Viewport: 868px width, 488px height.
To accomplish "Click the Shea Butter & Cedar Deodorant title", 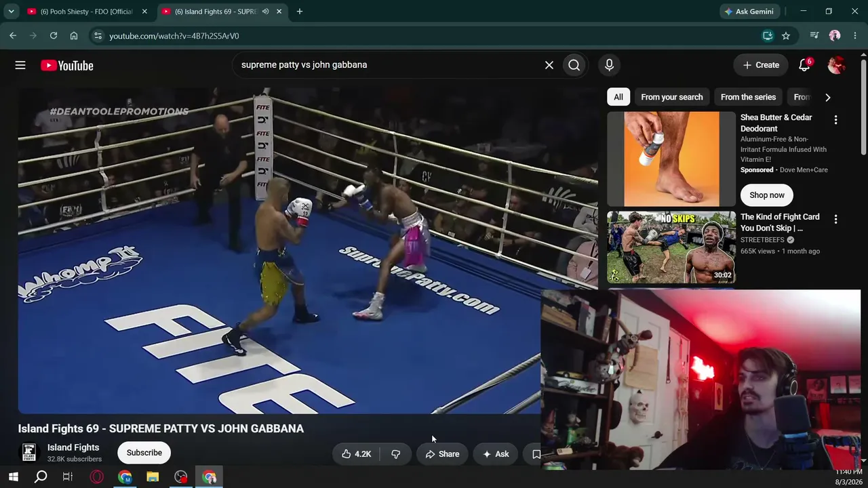I will point(776,123).
